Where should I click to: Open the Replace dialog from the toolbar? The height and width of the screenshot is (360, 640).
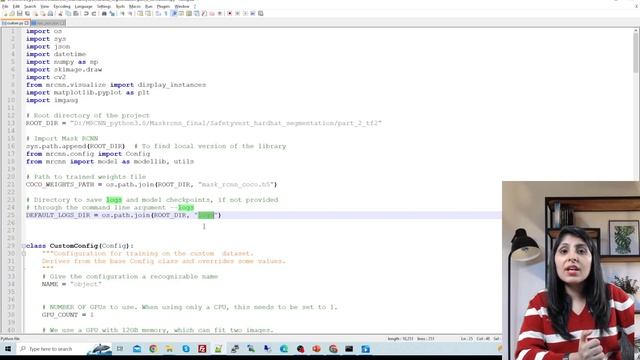pyautogui.click(x=112, y=13)
